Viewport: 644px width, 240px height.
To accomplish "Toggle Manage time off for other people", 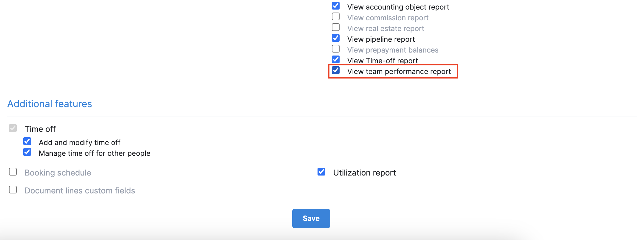I will click(27, 152).
